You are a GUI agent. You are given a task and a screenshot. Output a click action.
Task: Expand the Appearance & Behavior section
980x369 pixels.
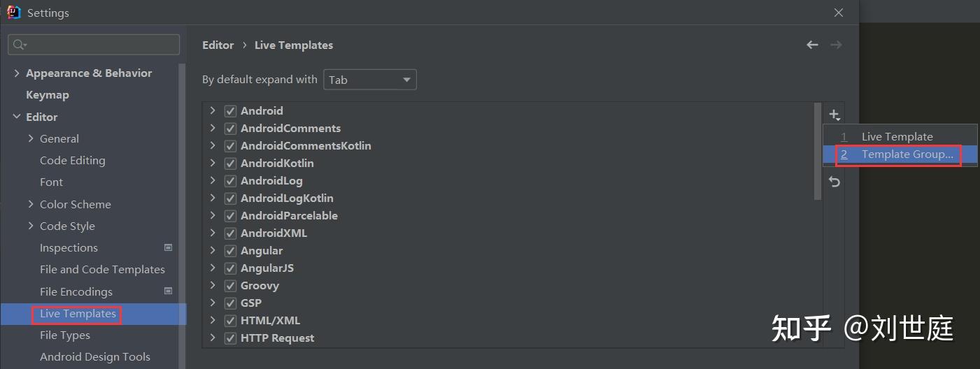[x=17, y=73]
